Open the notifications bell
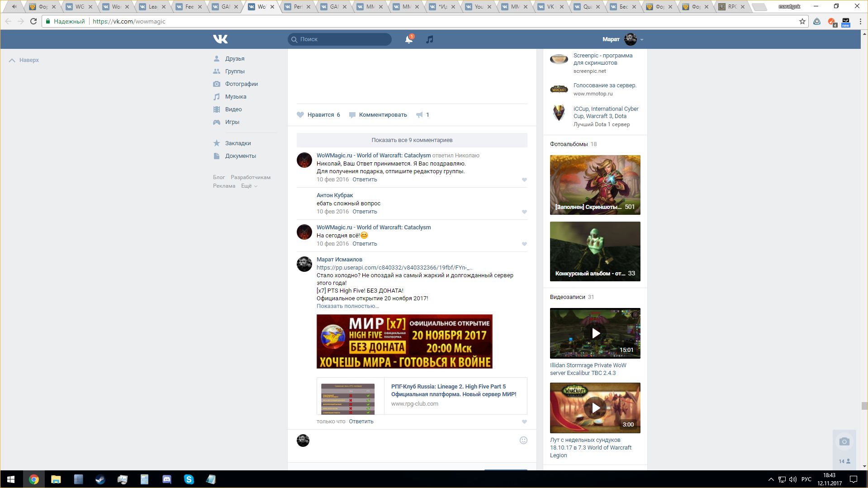The image size is (868, 488). (x=408, y=39)
